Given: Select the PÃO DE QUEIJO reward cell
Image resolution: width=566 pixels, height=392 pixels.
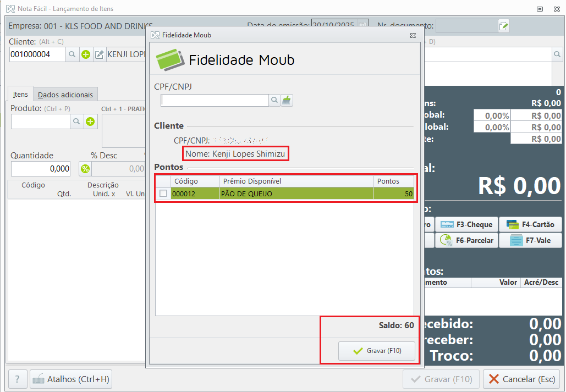Looking at the screenshot, I should click(296, 194).
